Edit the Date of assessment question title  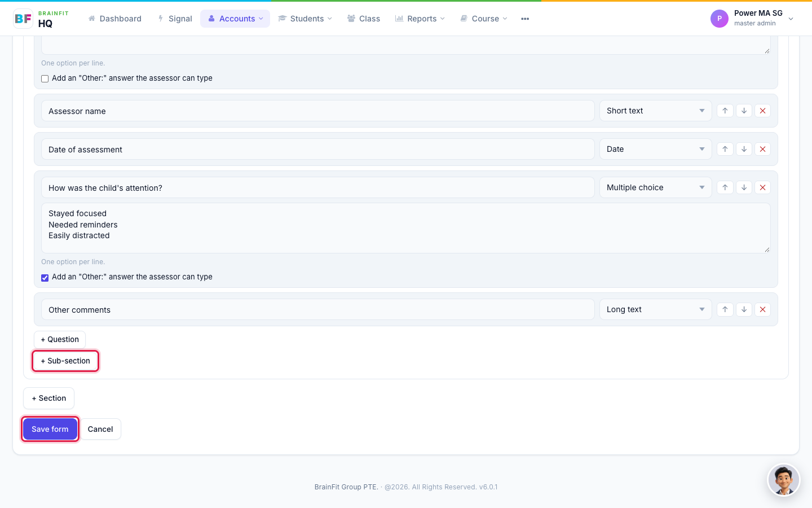click(x=318, y=150)
